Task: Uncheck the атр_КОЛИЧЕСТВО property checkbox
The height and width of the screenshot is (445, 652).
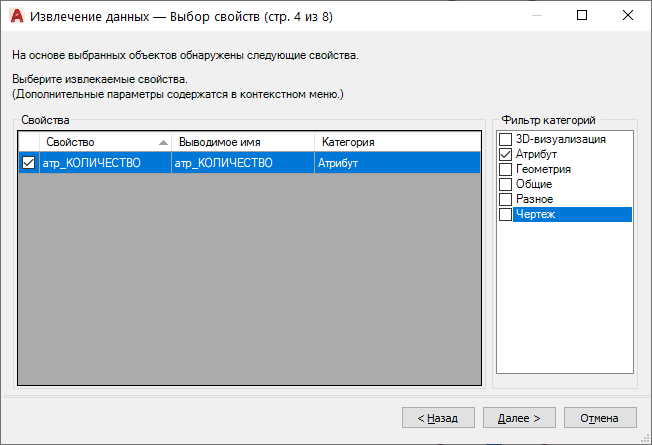Action: (28, 163)
